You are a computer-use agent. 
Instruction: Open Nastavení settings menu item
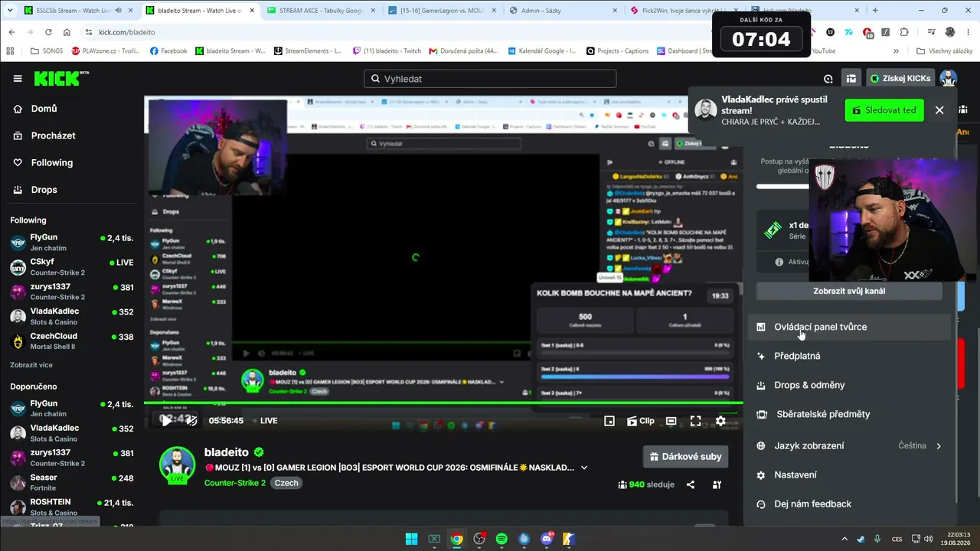click(849, 474)
